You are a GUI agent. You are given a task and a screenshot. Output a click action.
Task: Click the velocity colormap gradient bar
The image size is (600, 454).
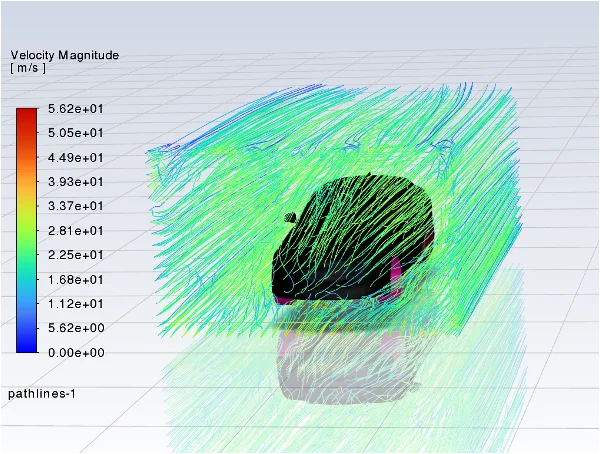tap(27, 230)
